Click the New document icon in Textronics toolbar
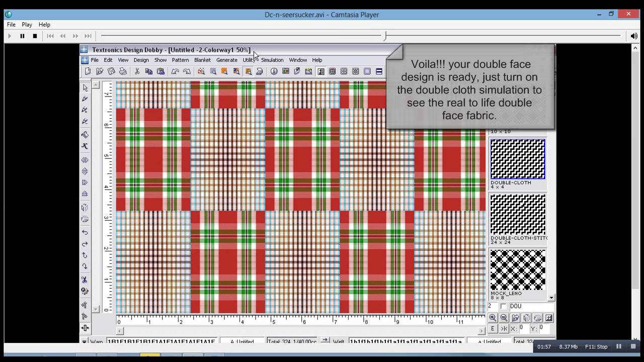The width and height of the screenshot is (644, 362). pos(88,71)
